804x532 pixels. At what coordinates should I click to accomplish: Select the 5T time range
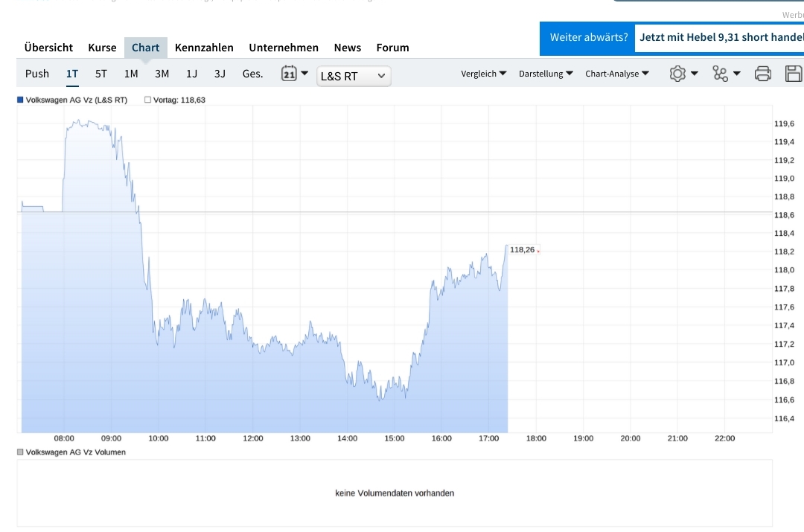click(x=101, y=74)
